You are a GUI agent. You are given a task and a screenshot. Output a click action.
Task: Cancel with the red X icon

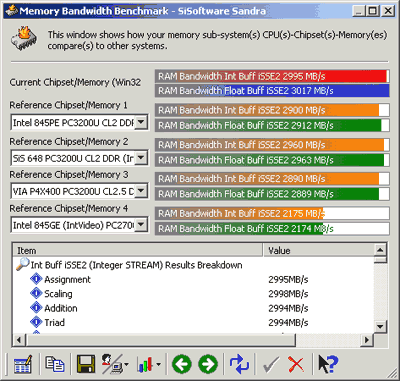pyautogui.click(x=296, y=365)
